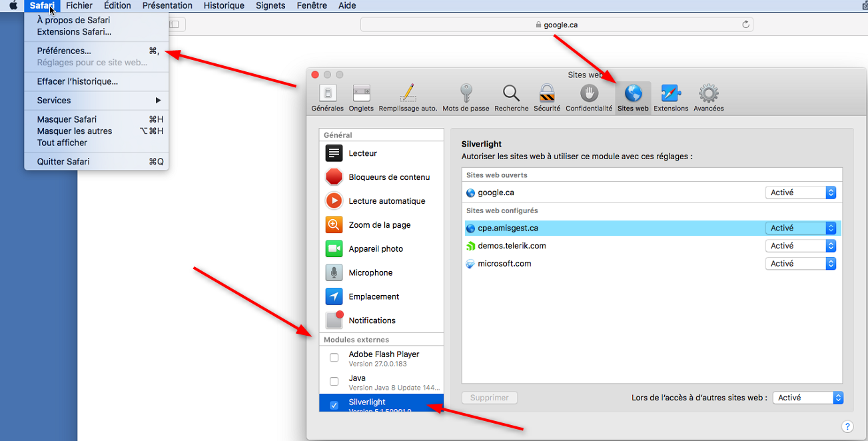Choose Préférences… in Safari menu
This screenshot has height=441, width=868.
coord(97,51)
